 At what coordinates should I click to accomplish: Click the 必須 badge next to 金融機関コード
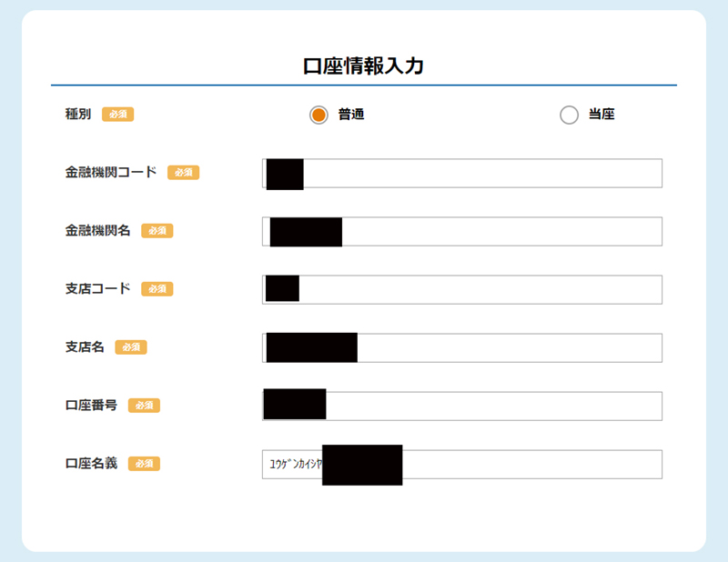184,173
